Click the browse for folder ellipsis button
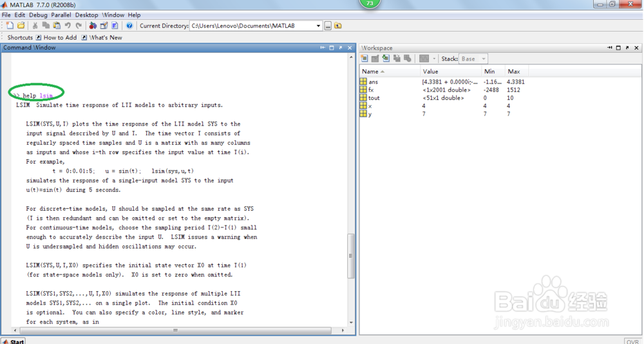Screen dimensions: 644x344 click(x=328, y=26)
